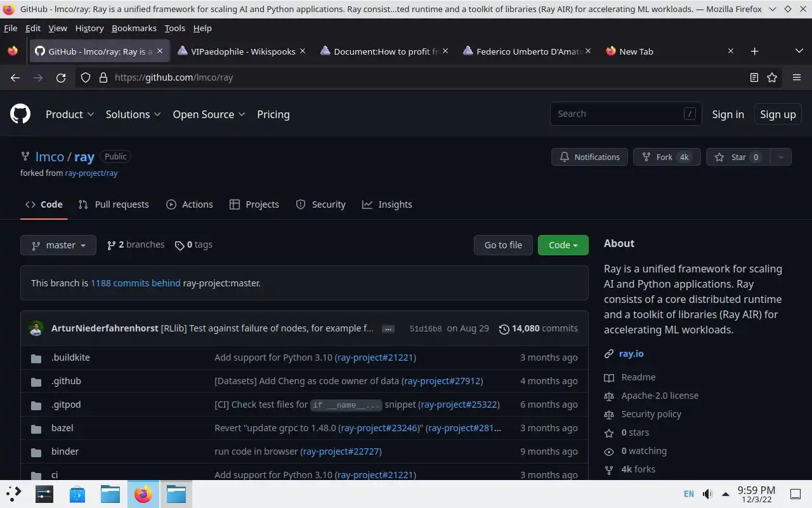List all tabs with the chevron button

pyautogui.click(x=799, y=51)
